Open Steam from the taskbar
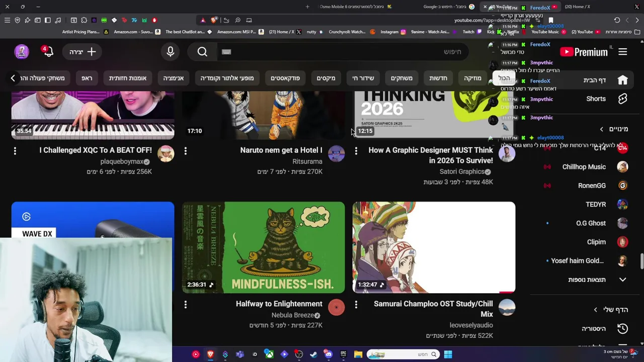 click(x=313, y=354)
